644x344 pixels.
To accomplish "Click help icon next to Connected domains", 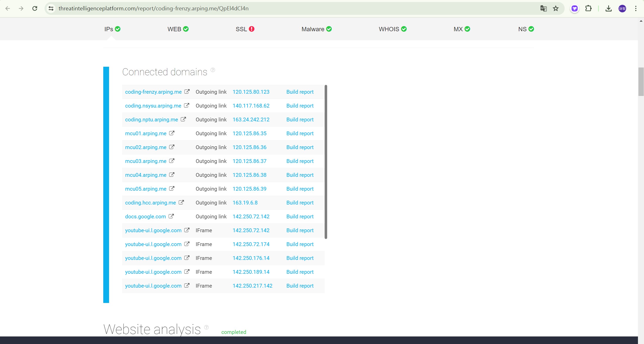I will (213, 70).
